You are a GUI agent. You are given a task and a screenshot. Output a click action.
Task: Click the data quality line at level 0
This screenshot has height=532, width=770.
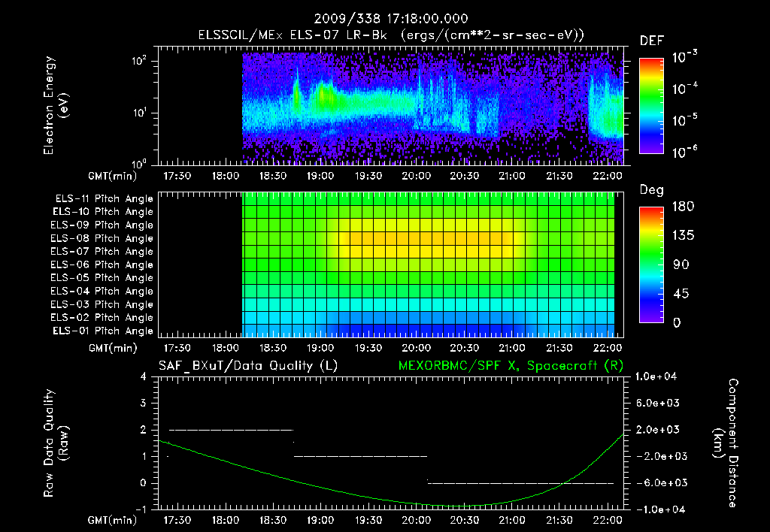[520, 483]
